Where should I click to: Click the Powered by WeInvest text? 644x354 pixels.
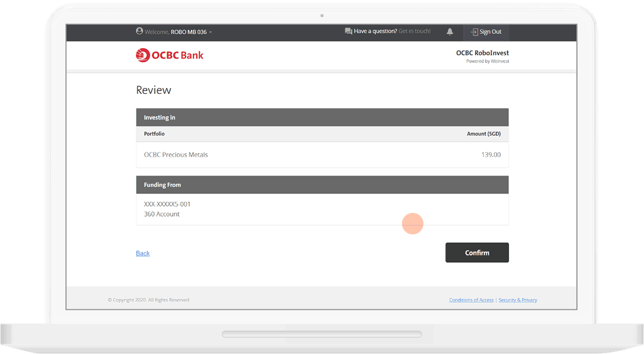pos(488,61)
